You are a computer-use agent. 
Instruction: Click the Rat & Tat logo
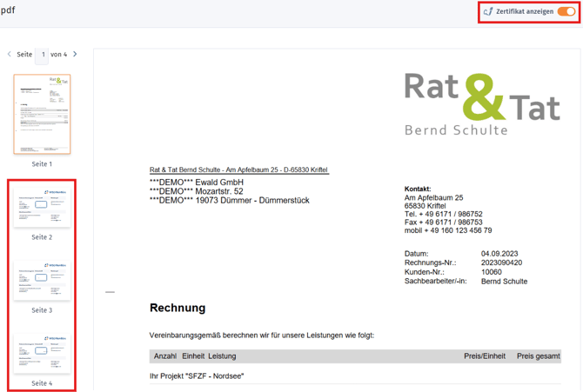tap(482, 96)
